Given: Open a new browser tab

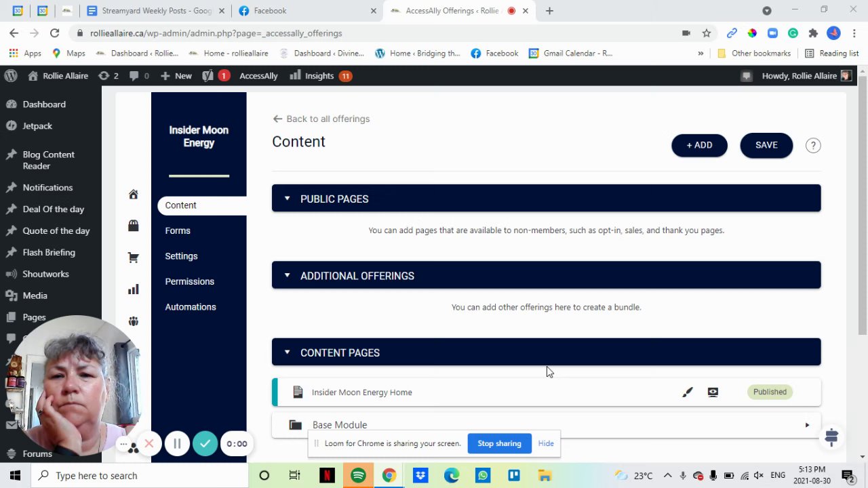Looking at the screenshot, I should 549,11.
